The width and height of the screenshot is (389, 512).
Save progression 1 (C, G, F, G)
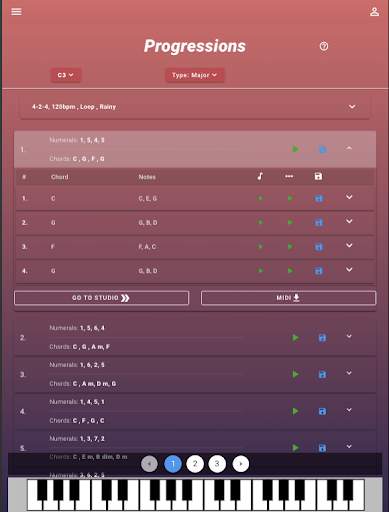(322, 149)
